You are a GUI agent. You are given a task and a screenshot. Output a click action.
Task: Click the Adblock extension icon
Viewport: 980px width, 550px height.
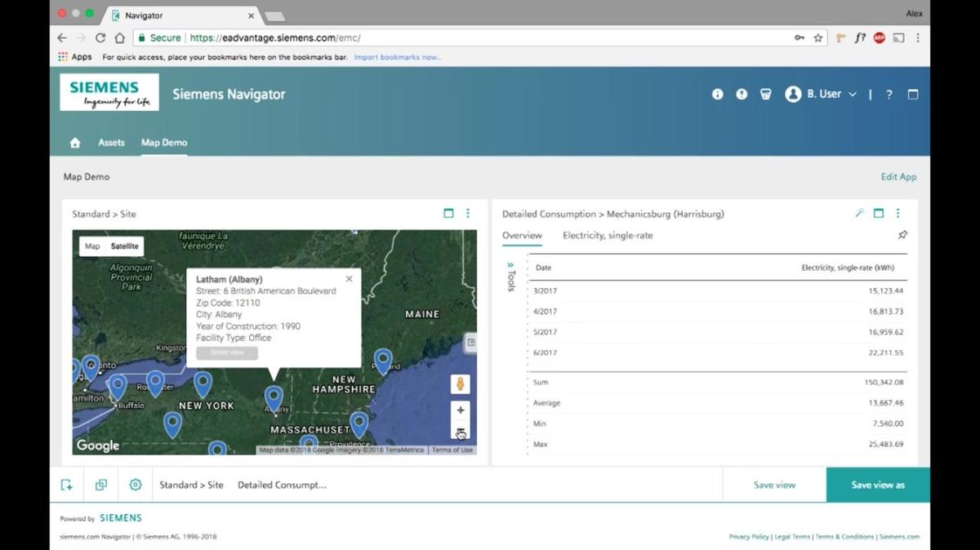pyautogui.click(x=880, y=38)
